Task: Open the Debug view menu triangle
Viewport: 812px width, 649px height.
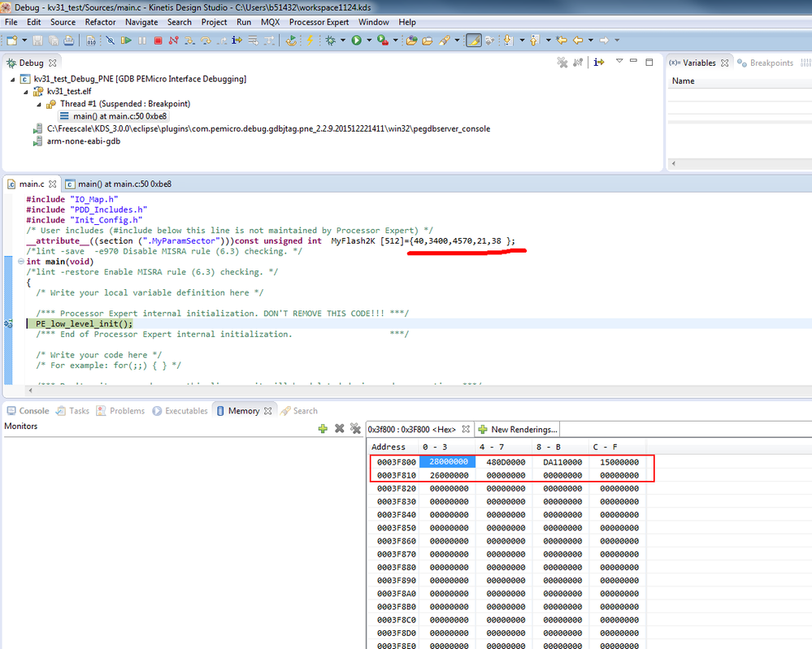Action: pyautogui.click(x=619, y=62)
